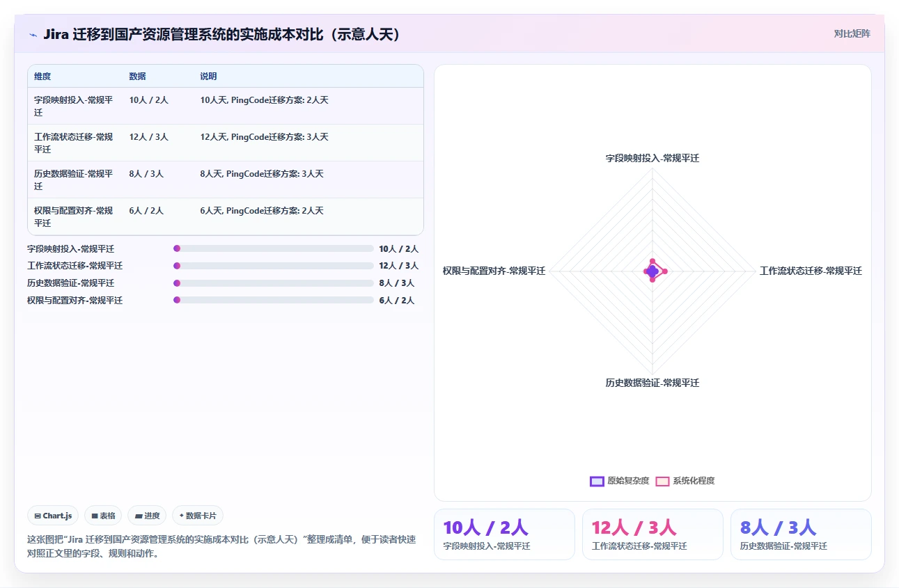Viewport: 899px width, 588px height.
Task: Click the 8人 / 3人 progress value
Action: pyautogui.click(x=397, y=283)
